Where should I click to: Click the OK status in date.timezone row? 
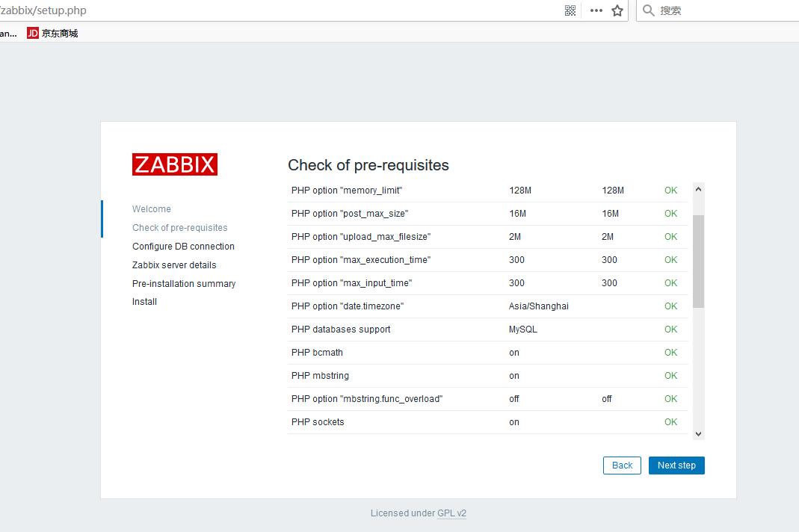(670, 306)
